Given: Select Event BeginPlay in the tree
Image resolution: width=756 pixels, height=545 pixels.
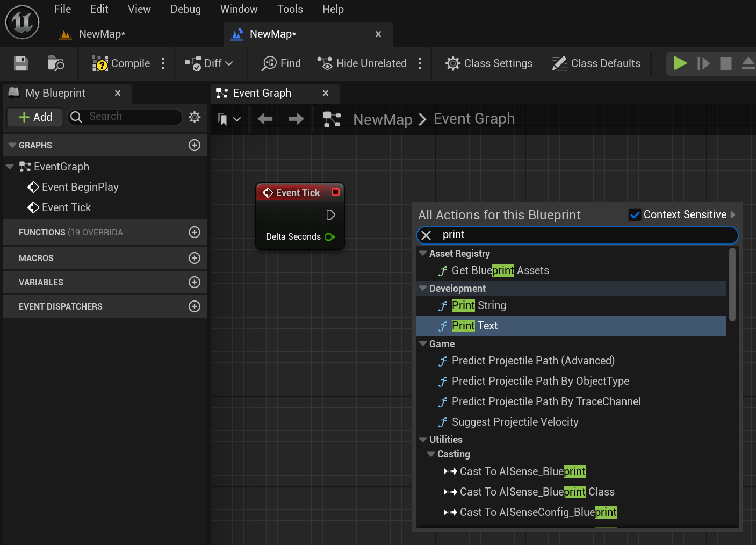Looking at the screenshot, I should [80, 187].
